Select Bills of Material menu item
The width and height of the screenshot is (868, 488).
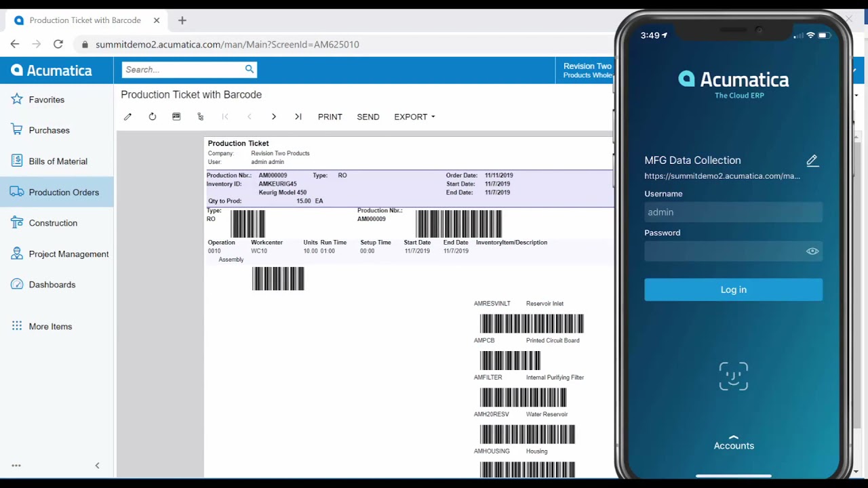point(57,161)
